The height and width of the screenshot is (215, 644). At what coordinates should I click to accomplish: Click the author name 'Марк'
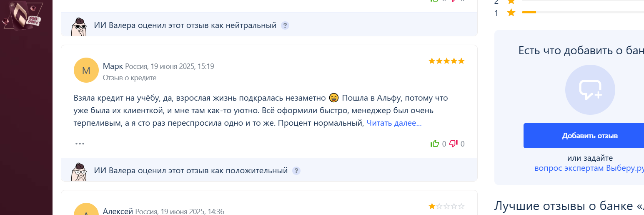(113, 66)
